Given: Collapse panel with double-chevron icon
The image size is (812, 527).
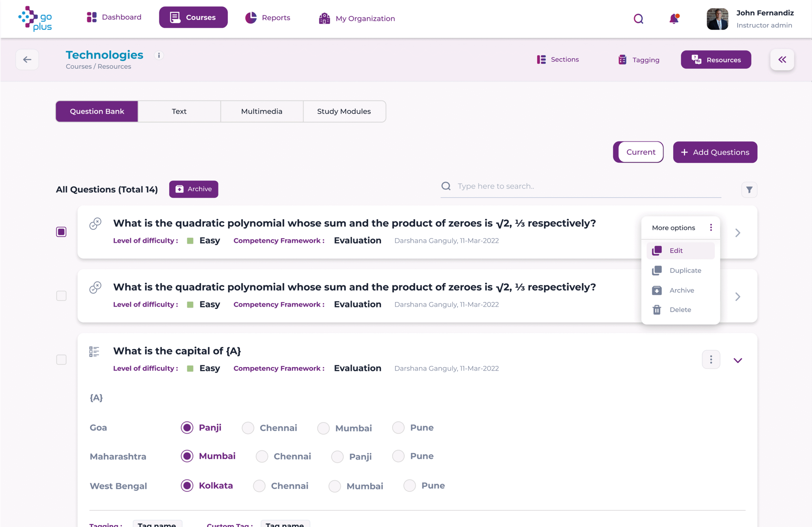Looking at the screenshot, I should [782, 60].
